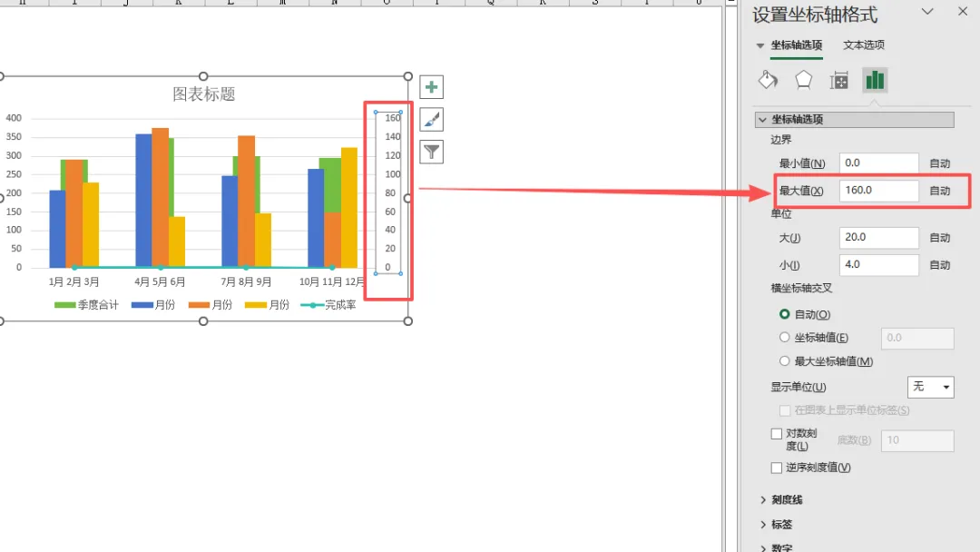
Task: Click the 底数 input field showing 10
Action: point(917,440)
